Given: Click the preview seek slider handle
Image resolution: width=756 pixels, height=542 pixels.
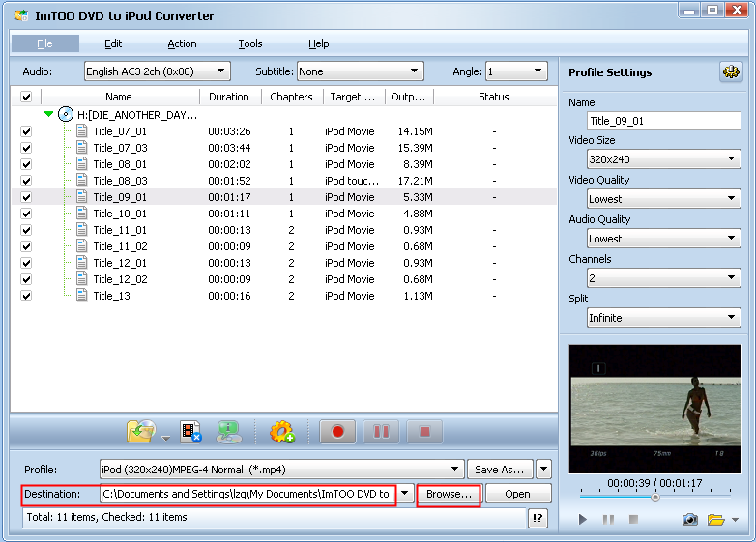Looking at the screenshot, I should tap(655, 498).
